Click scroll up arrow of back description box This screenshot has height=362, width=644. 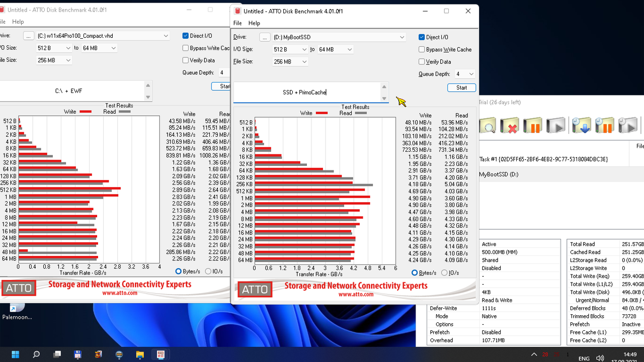click(148, 85)
